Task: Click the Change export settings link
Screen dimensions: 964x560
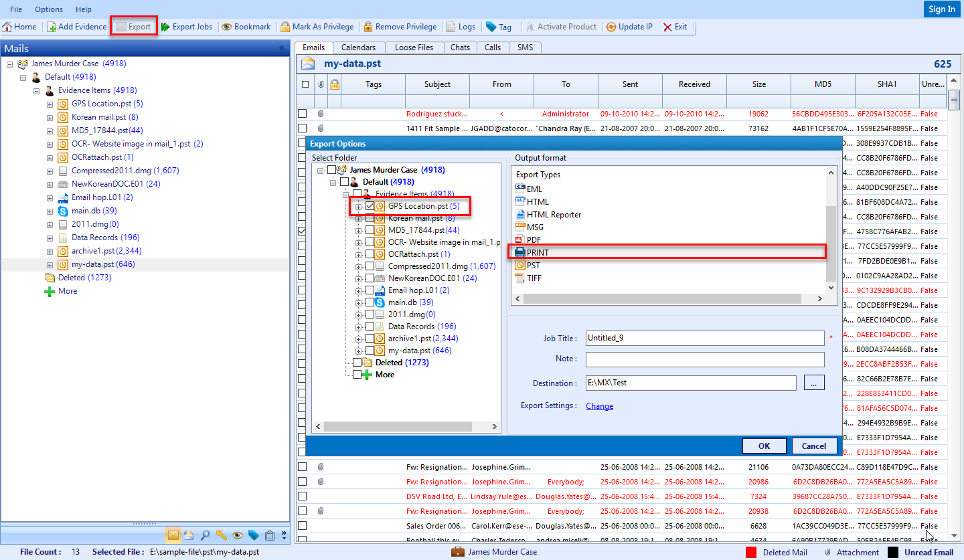Action: [599, 406]
